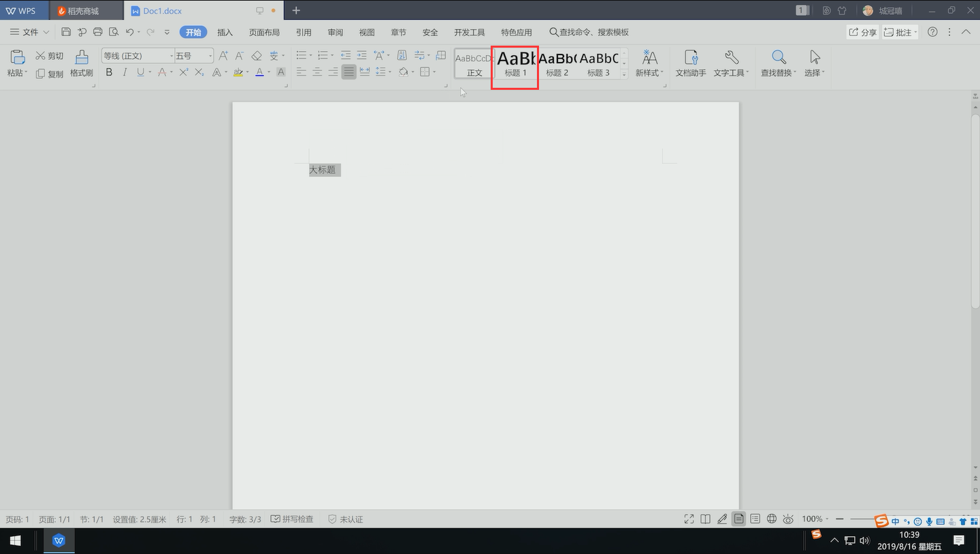Click the Undo arrow
Image resolution: width=980 pixels, height=554 pixels.
(x=129, y=32)
